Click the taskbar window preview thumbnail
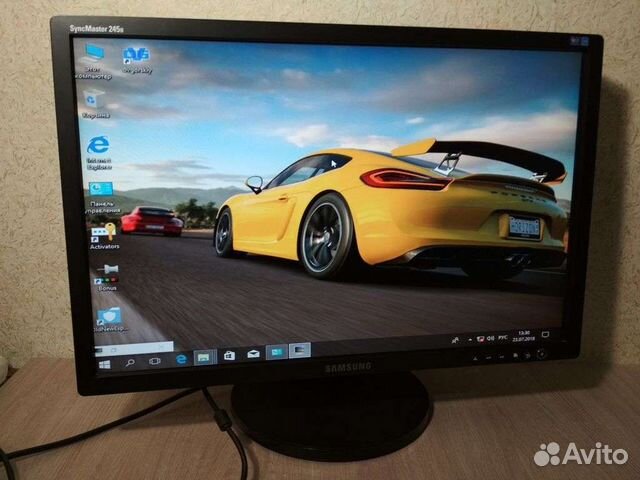 pyautogui.click(x=134, y=348)
